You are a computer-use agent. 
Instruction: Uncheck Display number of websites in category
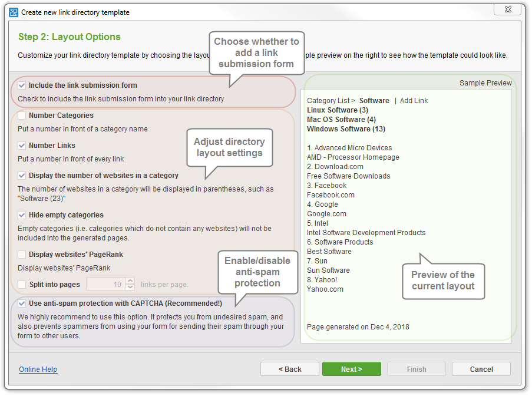[22, 176]
